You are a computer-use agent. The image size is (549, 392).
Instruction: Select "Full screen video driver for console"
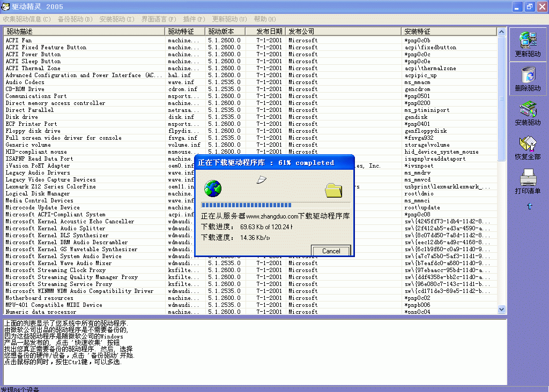tap(250, 138)
